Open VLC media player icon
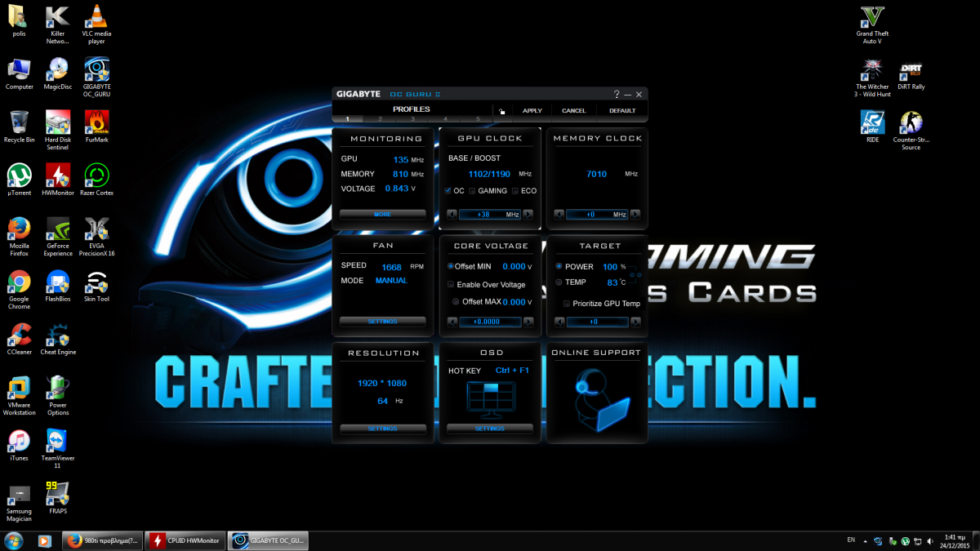 point(97,24)
